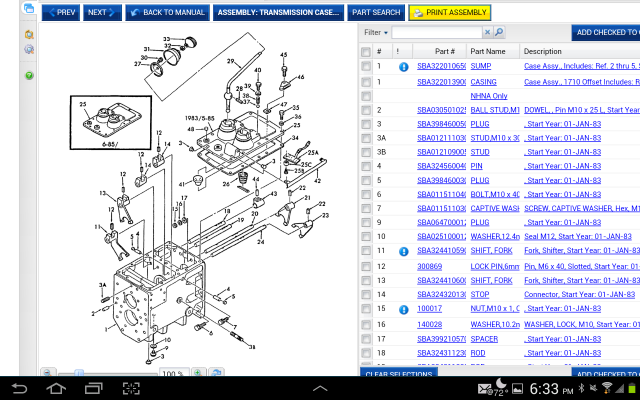Open the weather 72° notification icon
The image size is (640, 400).
click(499, 387)
